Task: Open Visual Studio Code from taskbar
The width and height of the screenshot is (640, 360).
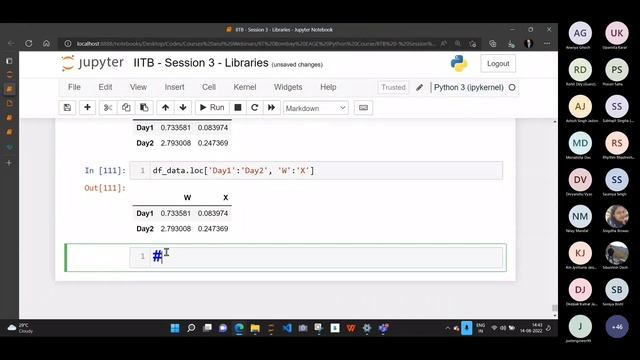Action: pyautogui.click(x=287, y=328)
